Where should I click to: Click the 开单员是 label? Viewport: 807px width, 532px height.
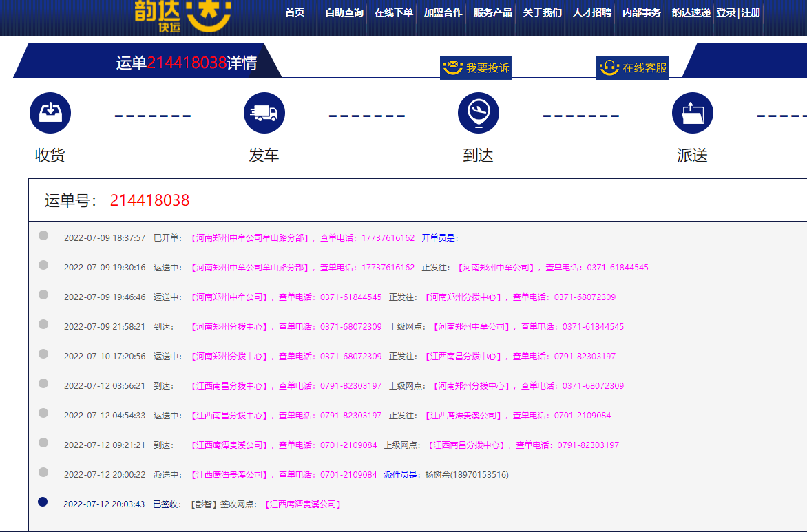440,237
